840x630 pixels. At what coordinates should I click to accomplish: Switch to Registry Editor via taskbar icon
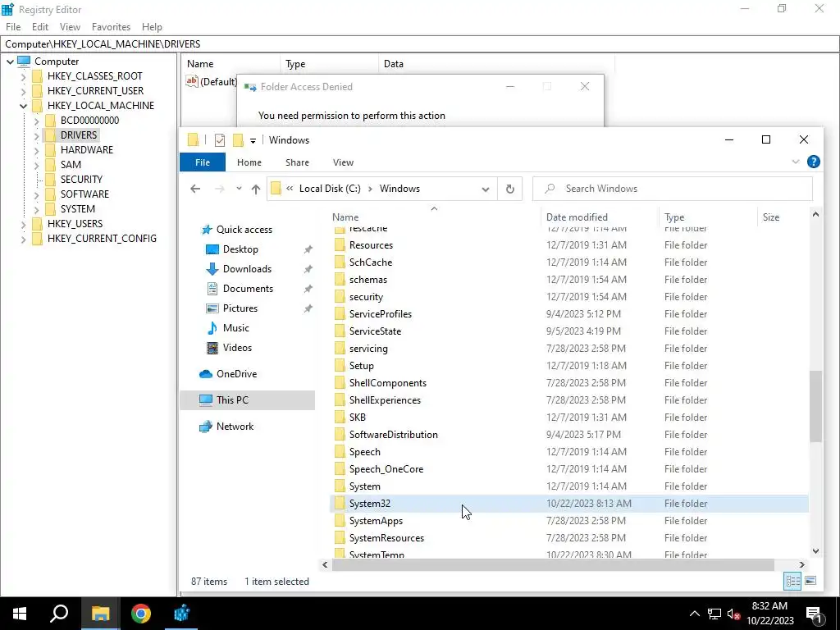[x=181, y=614]
